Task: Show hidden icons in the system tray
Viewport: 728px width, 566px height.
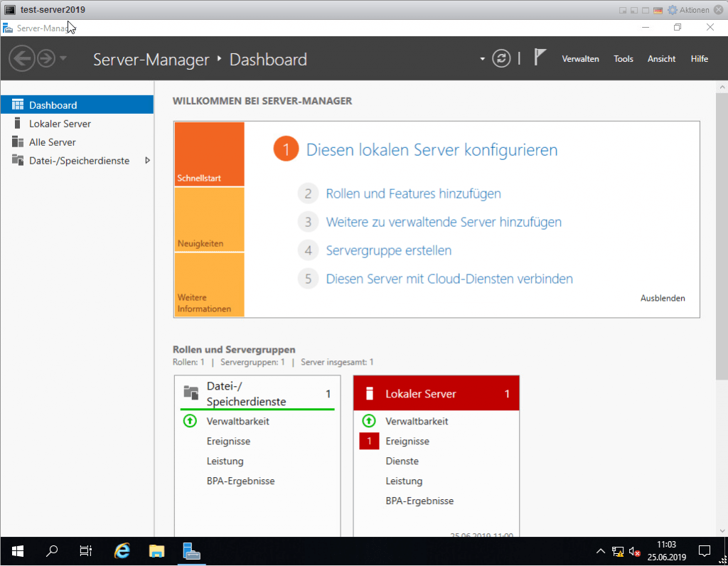Action: pyautogui.click(x=601, y=551)
